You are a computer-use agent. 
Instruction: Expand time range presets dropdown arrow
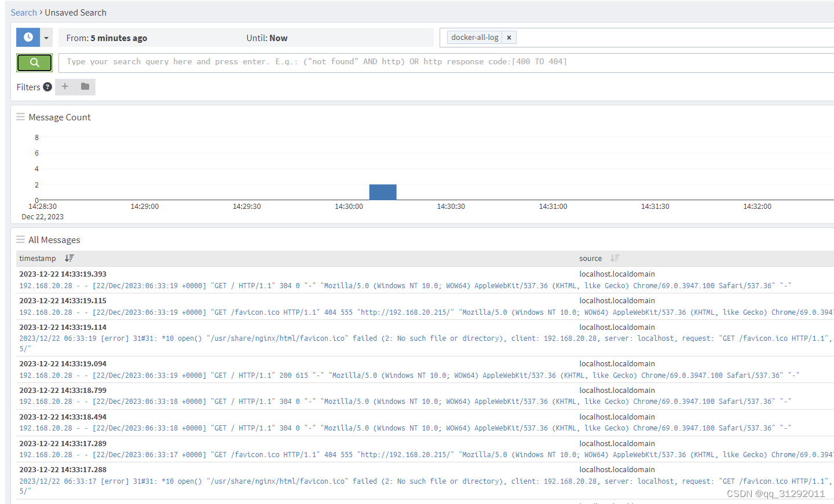[x=46, y=38]
